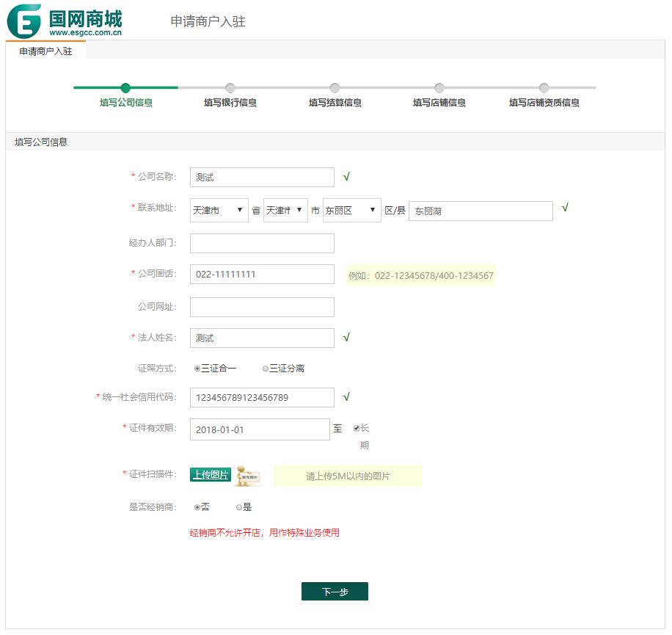The height and width of the screenshot is (635, 672).
Task: Focus the 公司固话 input field
Action: pos(263,274)
